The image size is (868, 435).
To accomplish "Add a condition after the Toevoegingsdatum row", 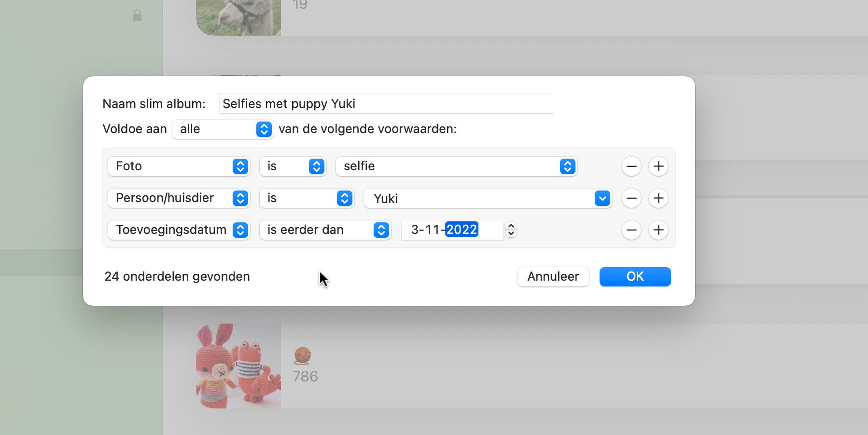I will [658, 230].
